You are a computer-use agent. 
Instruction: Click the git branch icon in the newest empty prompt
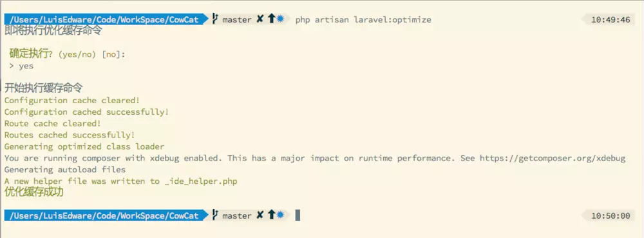click(215, 215)
